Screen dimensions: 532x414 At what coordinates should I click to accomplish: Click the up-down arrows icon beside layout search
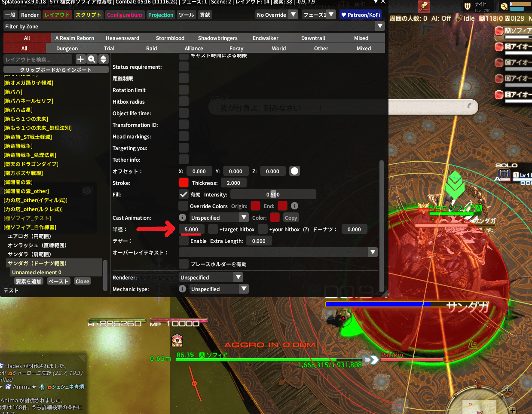pos(103,59)
